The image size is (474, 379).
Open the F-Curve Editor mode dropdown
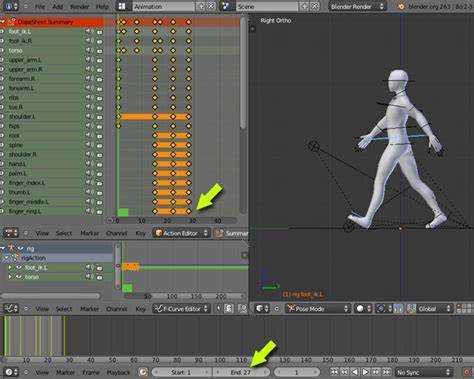coord(182,309)
